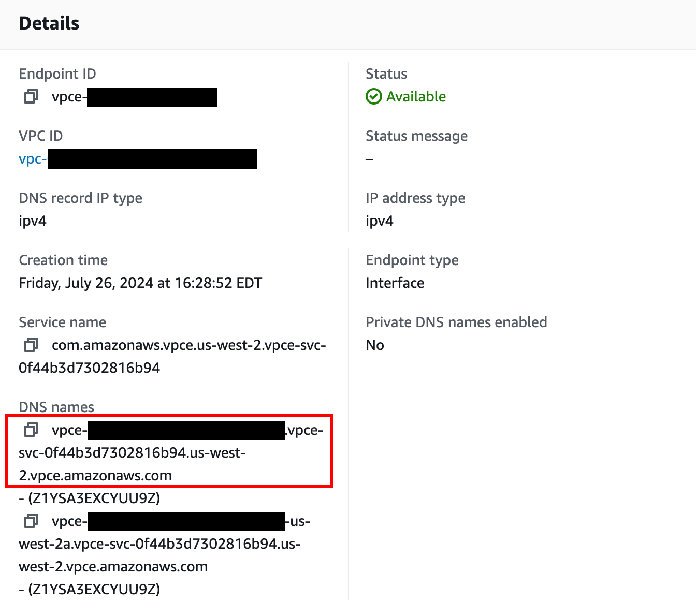696x616 pixels.
Task: Click the ipv4 DNS record IP type value
Action: pos(32,221)
